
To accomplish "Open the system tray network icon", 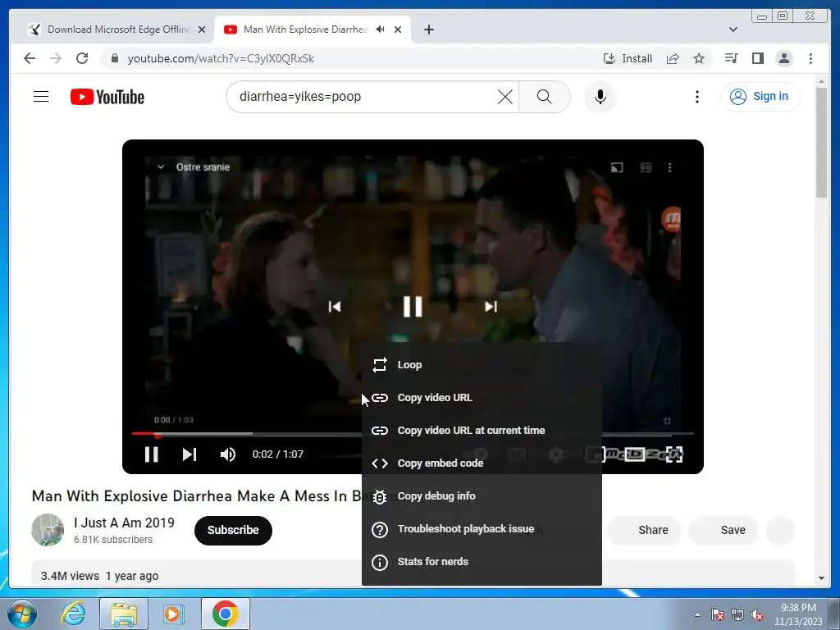I will click(737, 614).
